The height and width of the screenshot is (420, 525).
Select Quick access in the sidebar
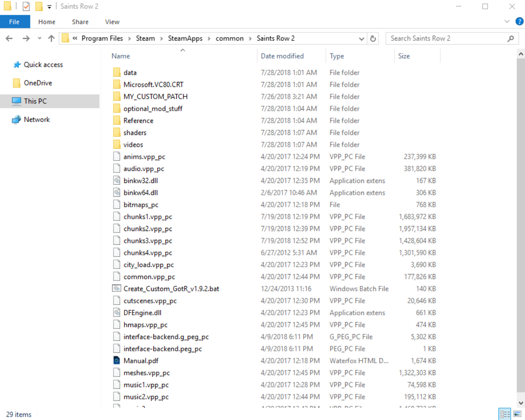[43, 65]
